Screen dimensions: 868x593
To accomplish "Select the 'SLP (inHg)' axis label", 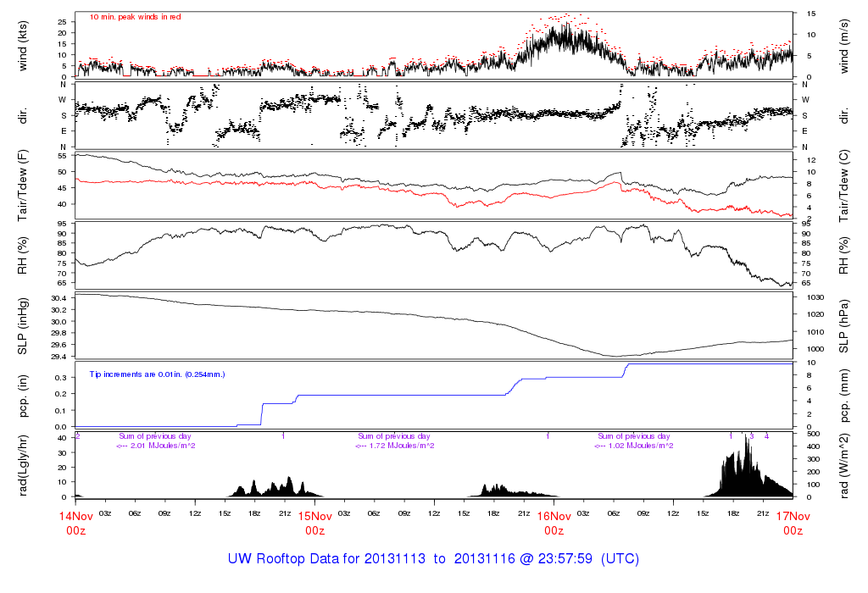I will coord(23,326).
